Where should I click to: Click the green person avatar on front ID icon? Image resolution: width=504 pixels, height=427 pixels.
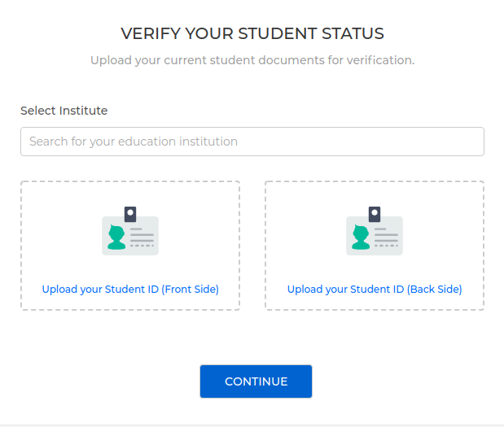pyautogui.click(x=116, y=237)
